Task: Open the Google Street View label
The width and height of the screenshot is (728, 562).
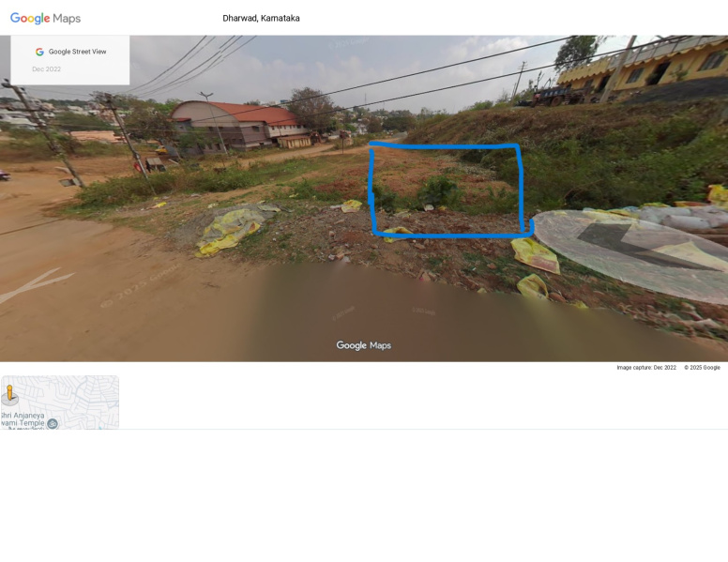Action: click(x=77, y=53)
